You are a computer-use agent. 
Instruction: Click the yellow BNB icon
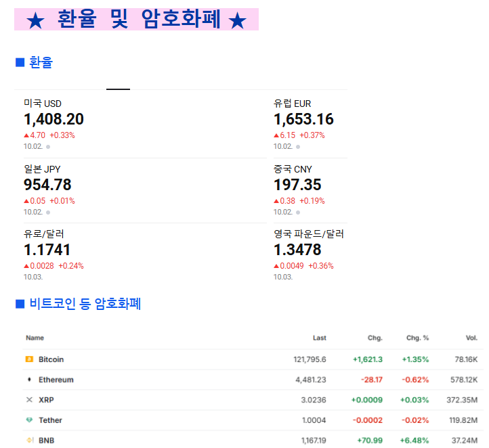pos(29,441)
